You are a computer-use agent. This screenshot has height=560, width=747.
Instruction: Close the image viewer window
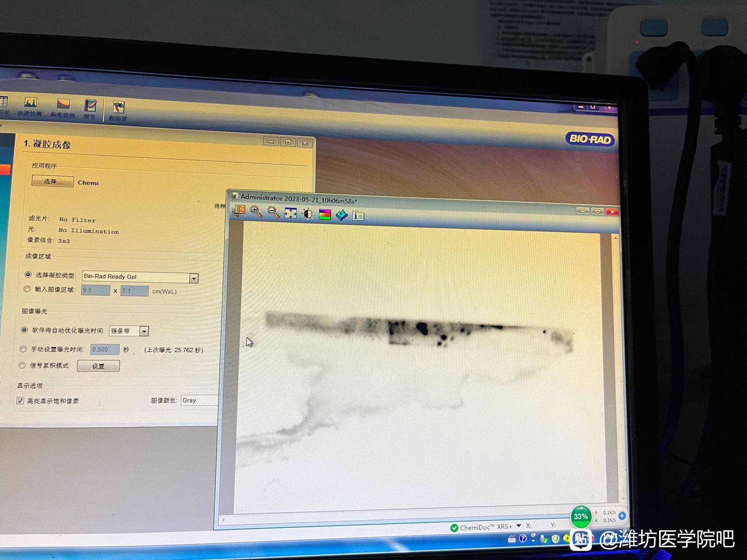(x=612, y=212)
